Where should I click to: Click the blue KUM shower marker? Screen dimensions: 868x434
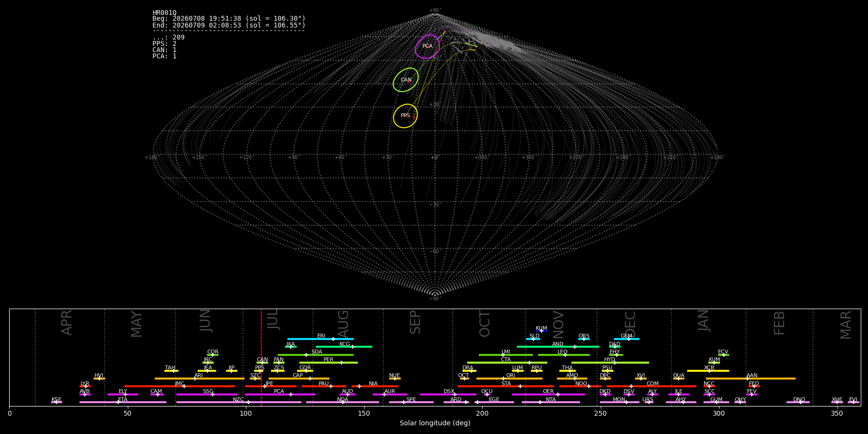(542, 331)
